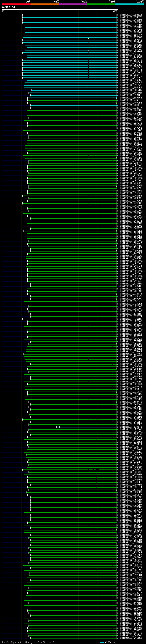Select hit label UniRef100_A2WUC5
Screen dimensions: 146x644
[131, 77]
